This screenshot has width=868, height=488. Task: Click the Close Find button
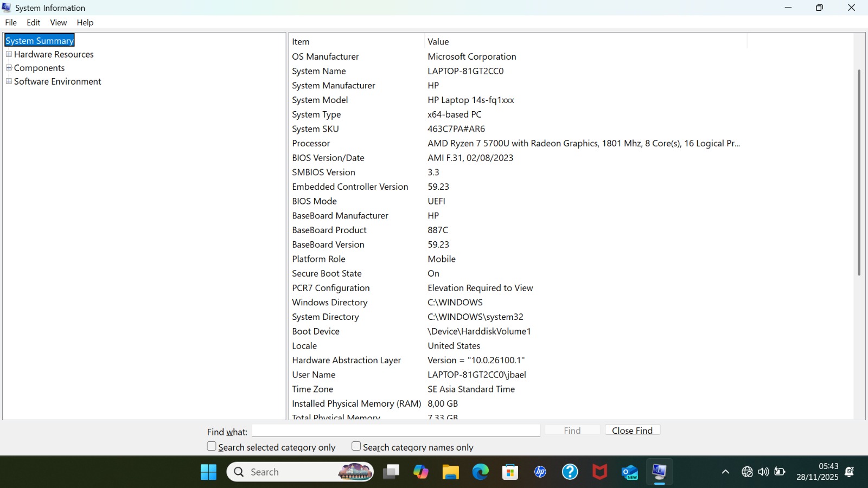pos(632,430)
